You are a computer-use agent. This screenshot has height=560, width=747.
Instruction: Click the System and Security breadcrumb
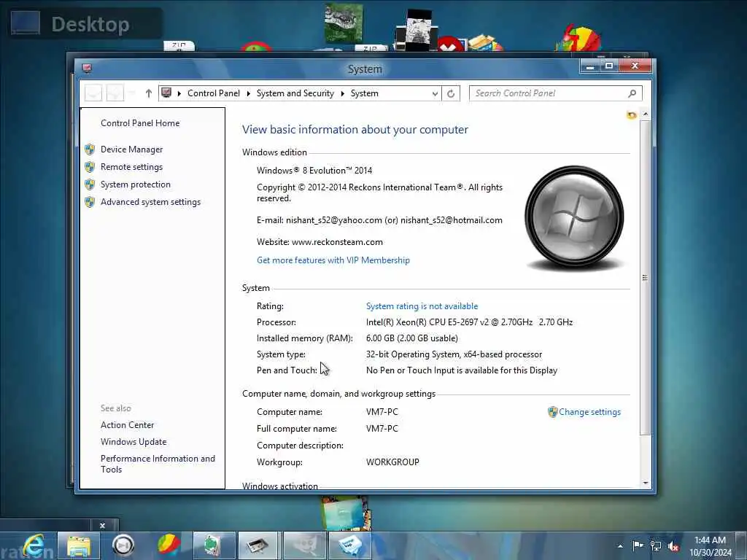(x=295, y=93)
